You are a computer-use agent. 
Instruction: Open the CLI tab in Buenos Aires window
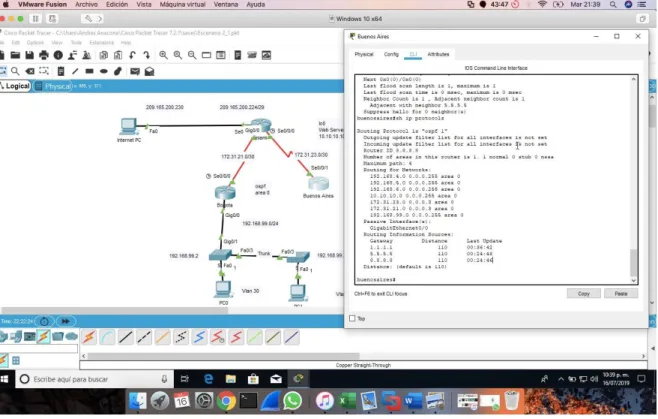[x=413, y=54]
